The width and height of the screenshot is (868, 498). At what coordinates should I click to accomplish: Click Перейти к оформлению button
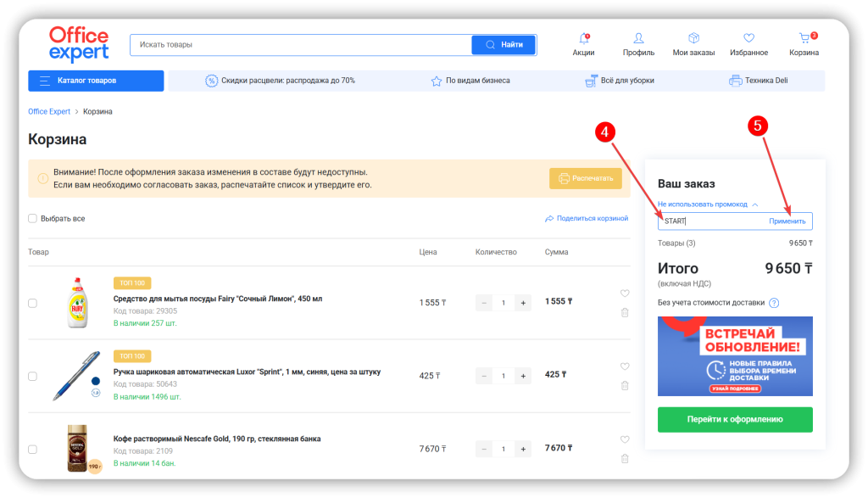pos(735,419)
